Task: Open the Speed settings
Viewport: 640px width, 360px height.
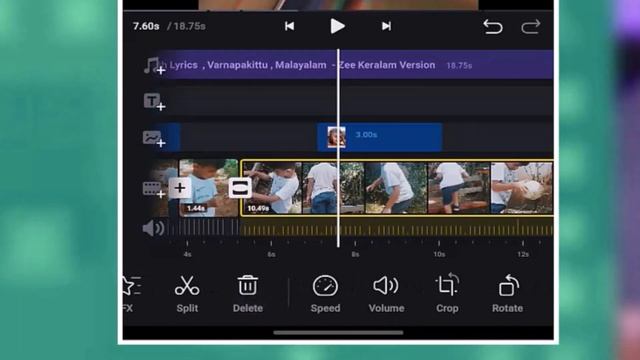Action: tap(325, 294)
